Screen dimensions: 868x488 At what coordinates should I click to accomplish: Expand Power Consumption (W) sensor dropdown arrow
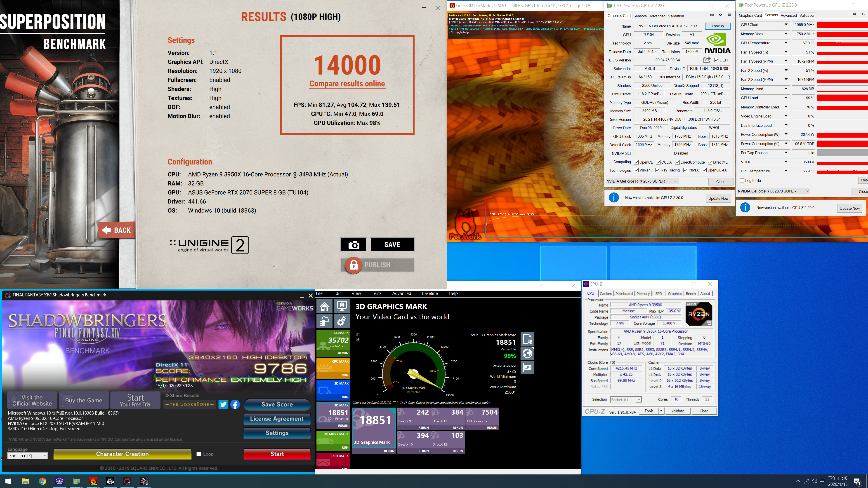[x=786, y=134]
